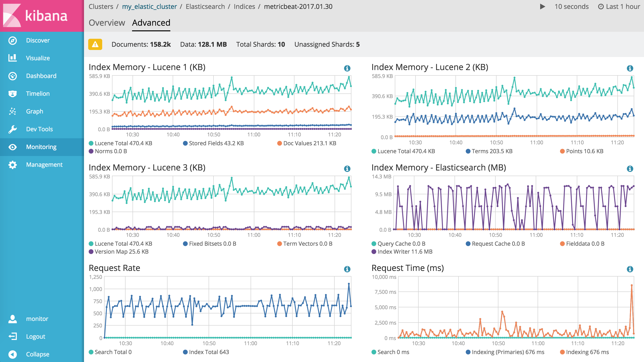The width and height of the screenshot is (644, 362).
Task: Open the Last 1 hour time picker
Action: pos(619,7)
